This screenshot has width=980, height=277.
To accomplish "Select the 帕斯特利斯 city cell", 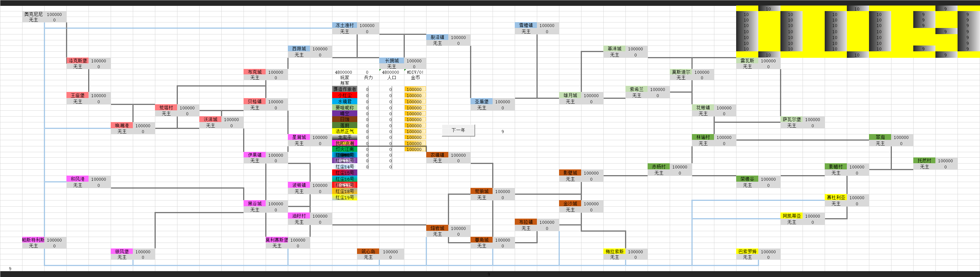I will point(34,240).
